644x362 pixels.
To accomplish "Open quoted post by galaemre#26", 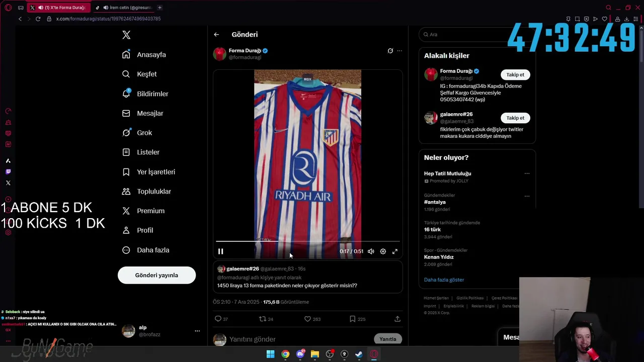I will pyautogui.click(x=307, y=277).
